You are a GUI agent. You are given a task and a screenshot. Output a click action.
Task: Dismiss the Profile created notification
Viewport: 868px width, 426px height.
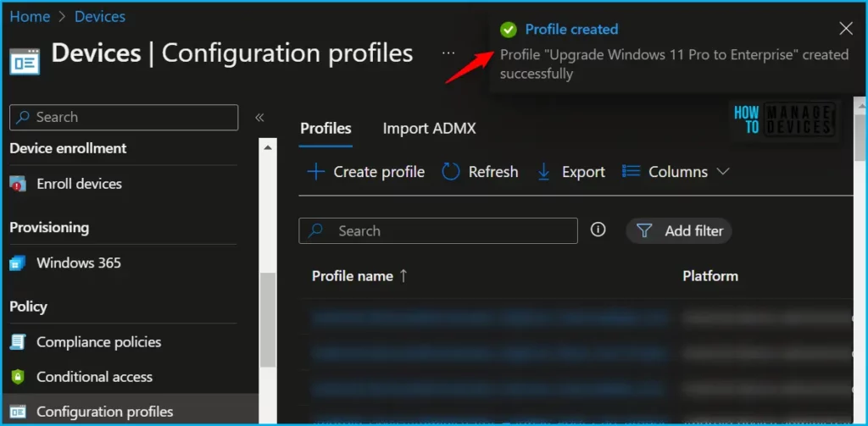[846, 29]
